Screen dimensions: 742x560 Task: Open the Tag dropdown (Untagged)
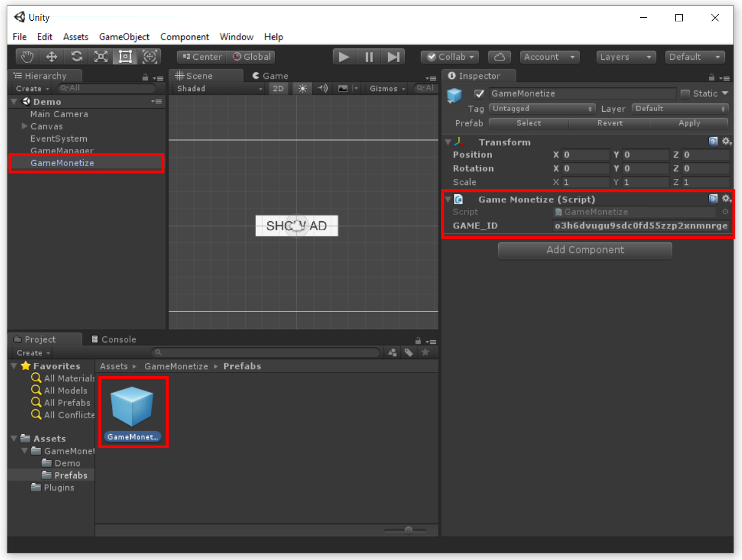point(542,109)
